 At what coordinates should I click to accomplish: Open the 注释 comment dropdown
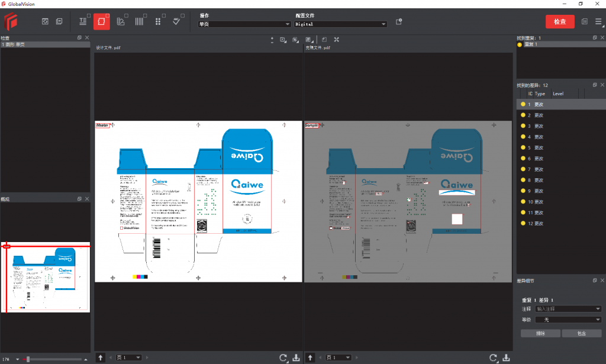(x=568, y=309)
